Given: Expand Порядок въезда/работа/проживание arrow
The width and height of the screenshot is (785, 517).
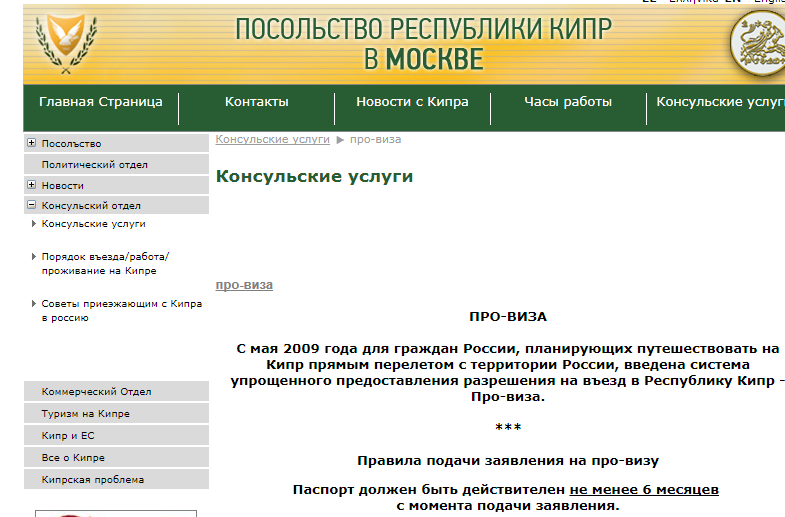Looking at the screenshot, I should point(34,257).
